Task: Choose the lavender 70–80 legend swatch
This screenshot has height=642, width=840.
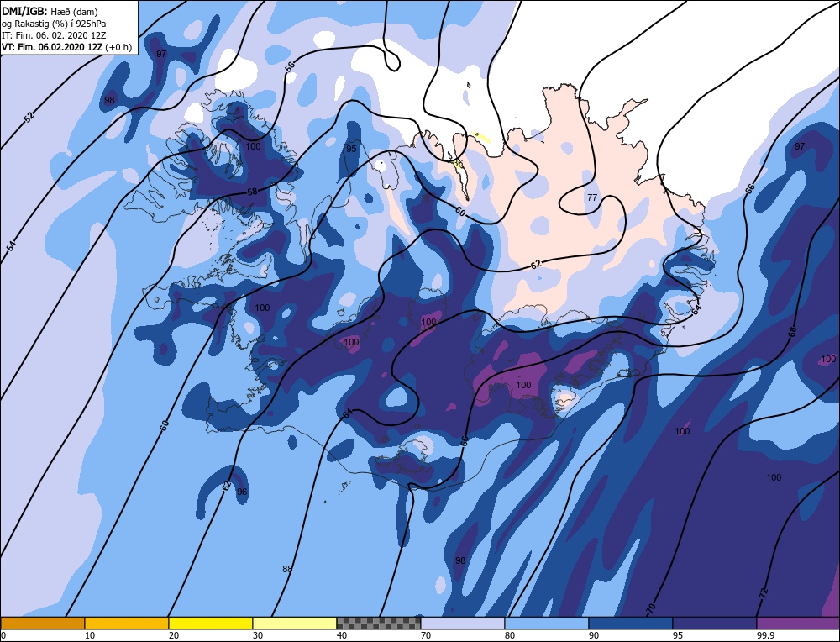Action: (463, 623)
